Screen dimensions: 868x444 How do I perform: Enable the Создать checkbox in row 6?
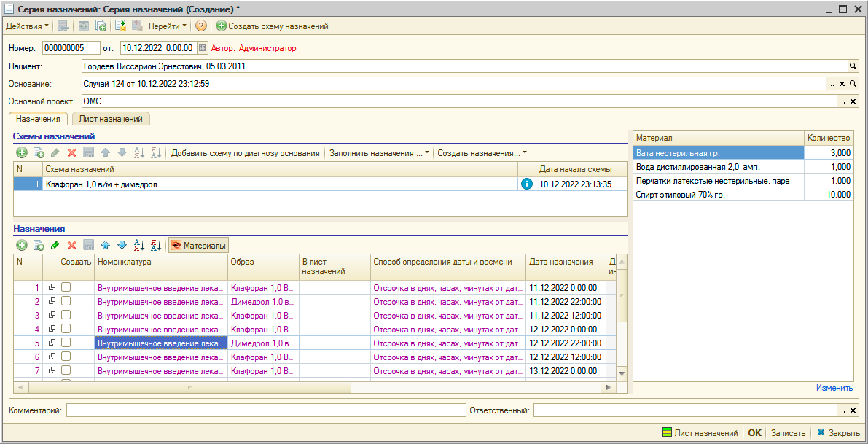point(66,357)
